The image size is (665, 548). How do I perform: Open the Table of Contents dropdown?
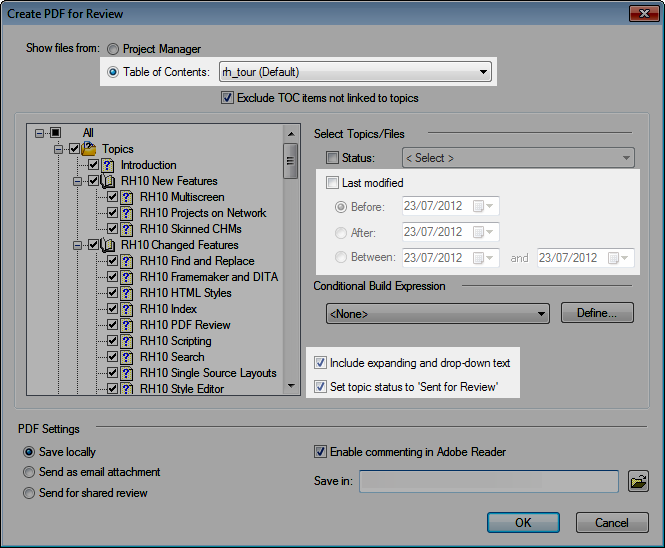point(483,72)
